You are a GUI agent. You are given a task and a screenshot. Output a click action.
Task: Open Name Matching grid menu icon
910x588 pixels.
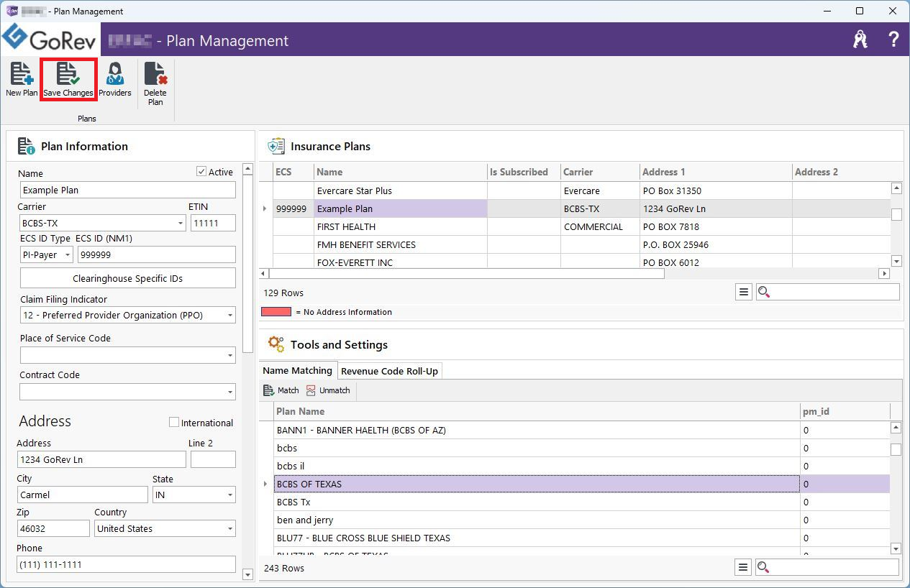pyautogui.click(x=743, y=567)
